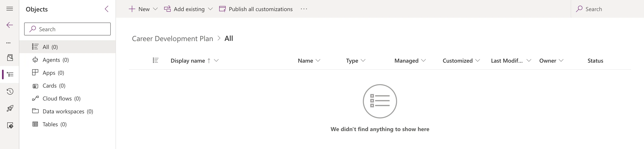
Task: Open the Pipelines rocket icon
Action: click(10, 108)
